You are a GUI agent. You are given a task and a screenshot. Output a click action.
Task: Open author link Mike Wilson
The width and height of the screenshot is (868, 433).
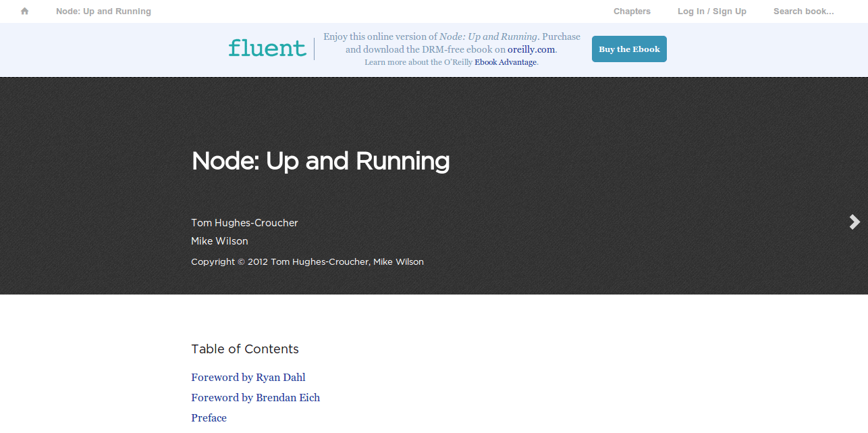click(x=219, y=241)
